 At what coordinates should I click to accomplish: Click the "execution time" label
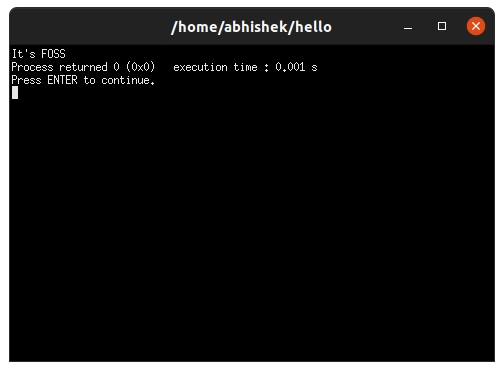click(x=215, y=67)
